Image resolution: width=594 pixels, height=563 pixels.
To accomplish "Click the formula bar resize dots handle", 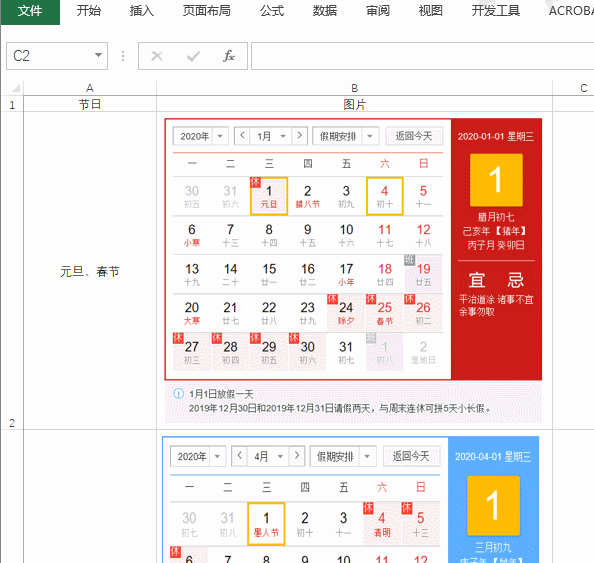I will click(123, 56).
